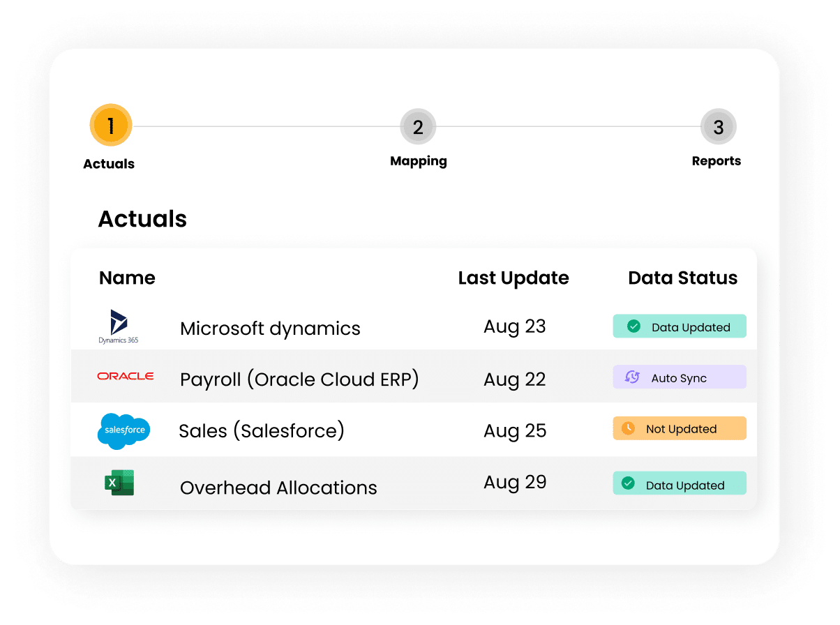Image resolution: width=840 pixels, height=625 pixels.
Task: Jump to step 3 Reports circle
Action: [719, 127]
